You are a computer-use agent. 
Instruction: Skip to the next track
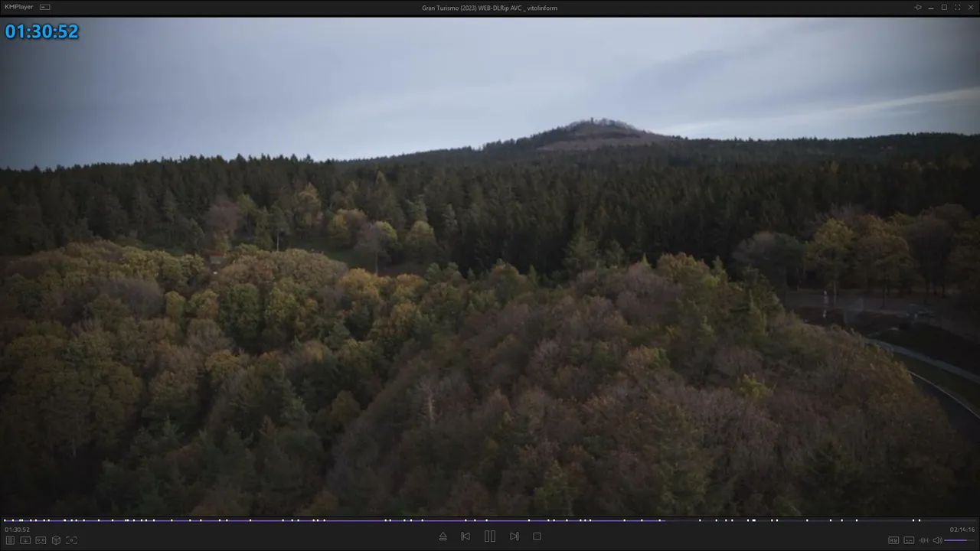(514, 536)
